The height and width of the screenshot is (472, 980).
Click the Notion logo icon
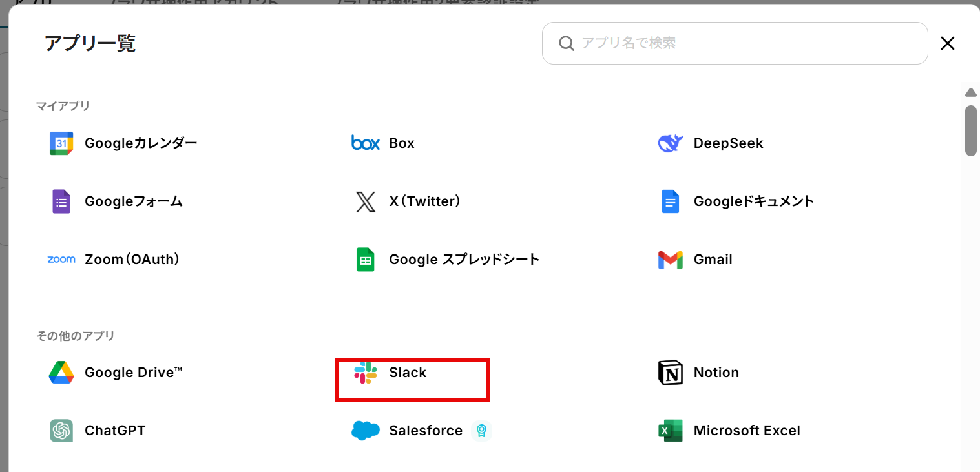point(670,373)
